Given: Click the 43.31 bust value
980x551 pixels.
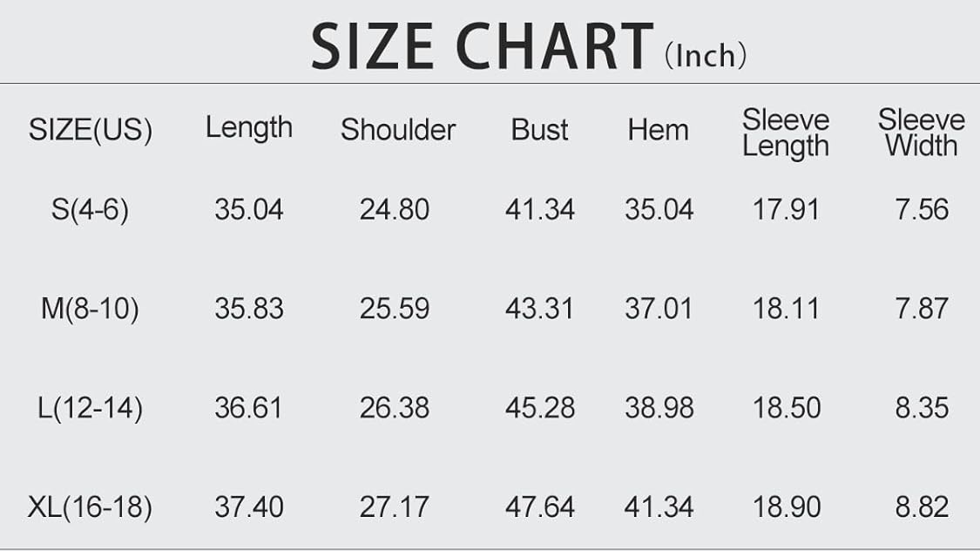Looking at the screenshot, I should point(539,309).
